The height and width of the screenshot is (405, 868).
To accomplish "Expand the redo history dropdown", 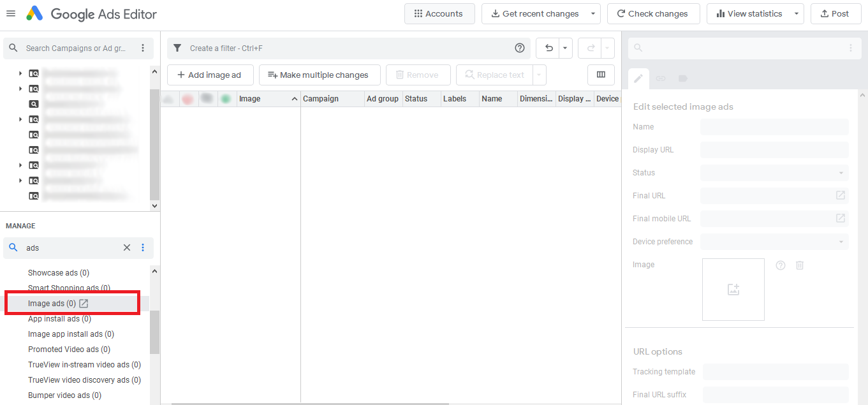I will tap(608, 48).
